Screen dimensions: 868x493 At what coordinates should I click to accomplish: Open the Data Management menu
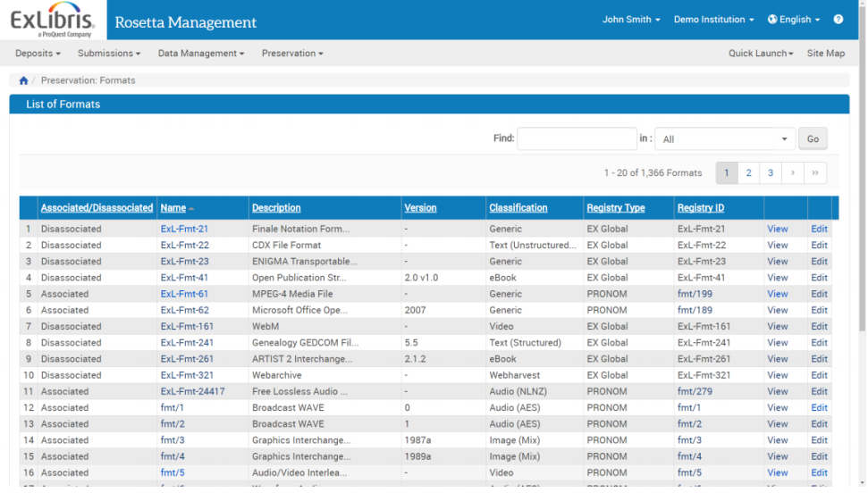coord(201,54)
